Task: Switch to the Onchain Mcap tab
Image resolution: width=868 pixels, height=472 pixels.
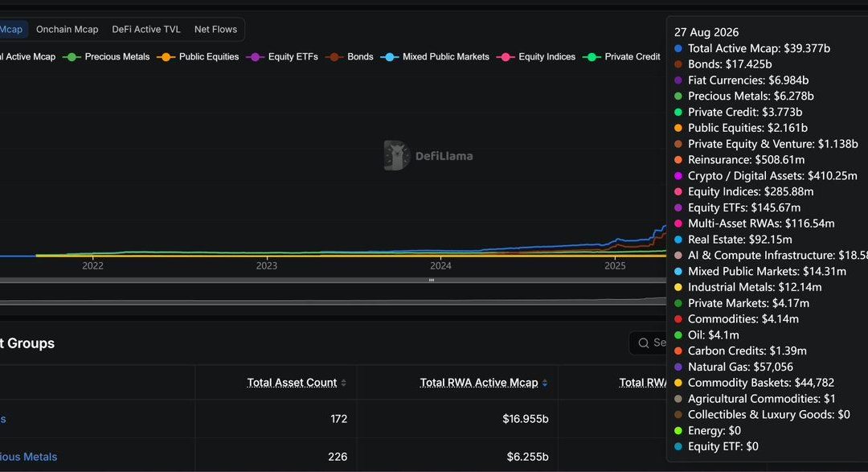Action: 67,30
